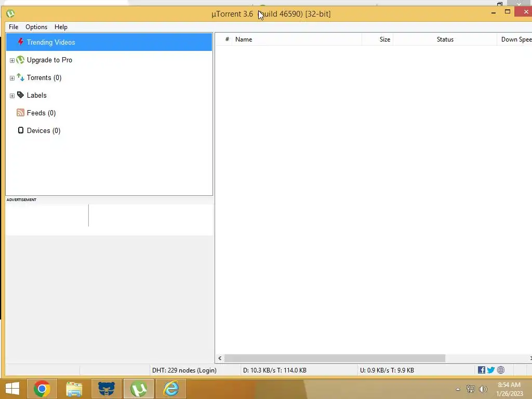Open the Help menu

pos(61,27)
